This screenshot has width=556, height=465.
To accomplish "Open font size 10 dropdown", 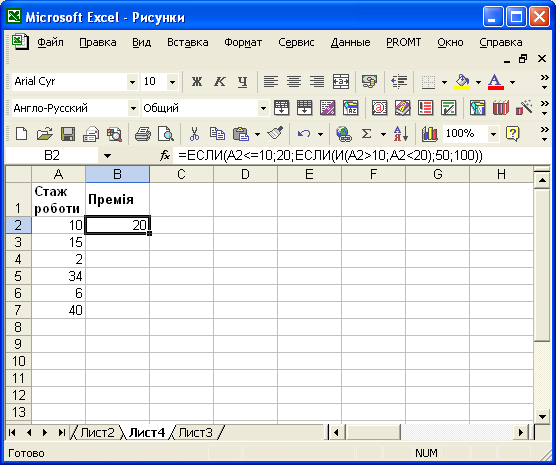I will point(172,82).
